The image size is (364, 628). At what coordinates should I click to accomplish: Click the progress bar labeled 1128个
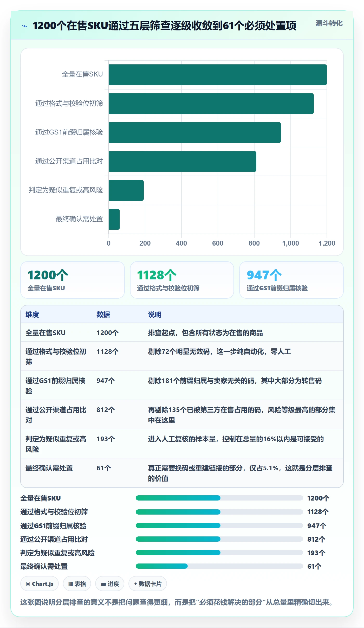click(x=219, y=512)
